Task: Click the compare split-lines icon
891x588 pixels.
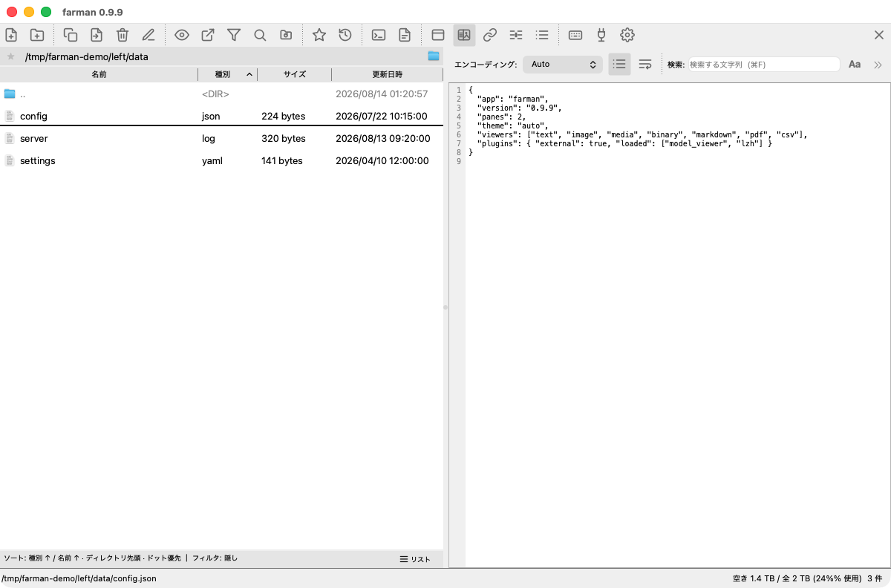Action: tap(516, 35)
